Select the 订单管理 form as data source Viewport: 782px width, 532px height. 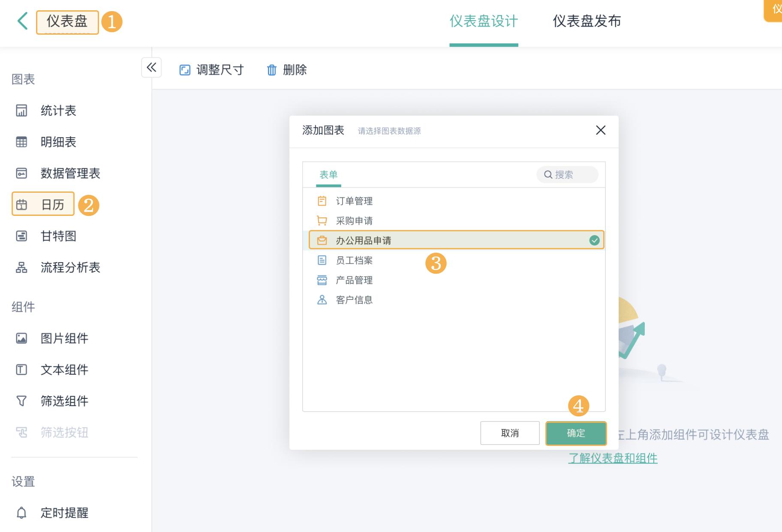(354, 200)
